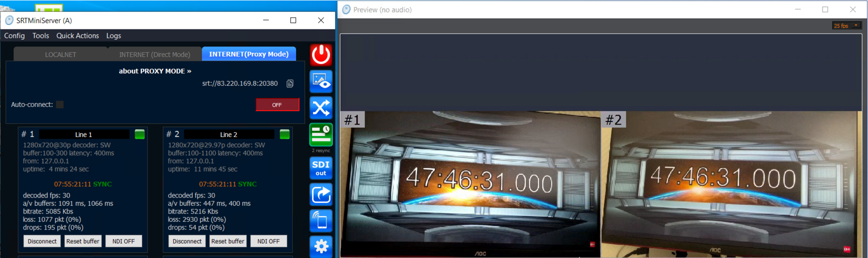Click the red power button icon
868x258 pixels.
pyautogui.click(x=321, y=54)
